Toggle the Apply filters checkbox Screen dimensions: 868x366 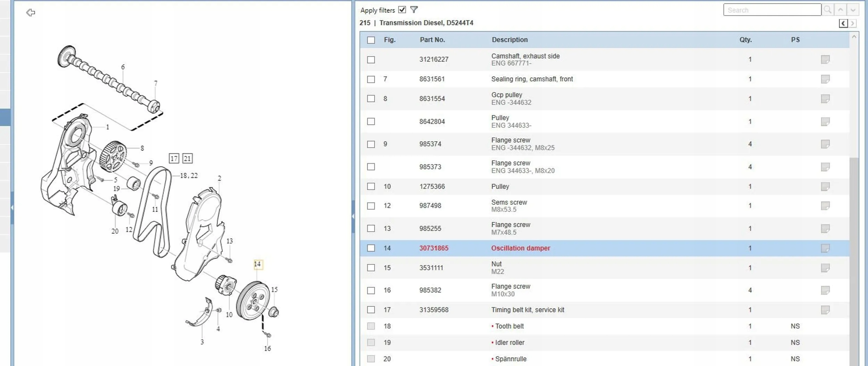(x=402, y=10)
